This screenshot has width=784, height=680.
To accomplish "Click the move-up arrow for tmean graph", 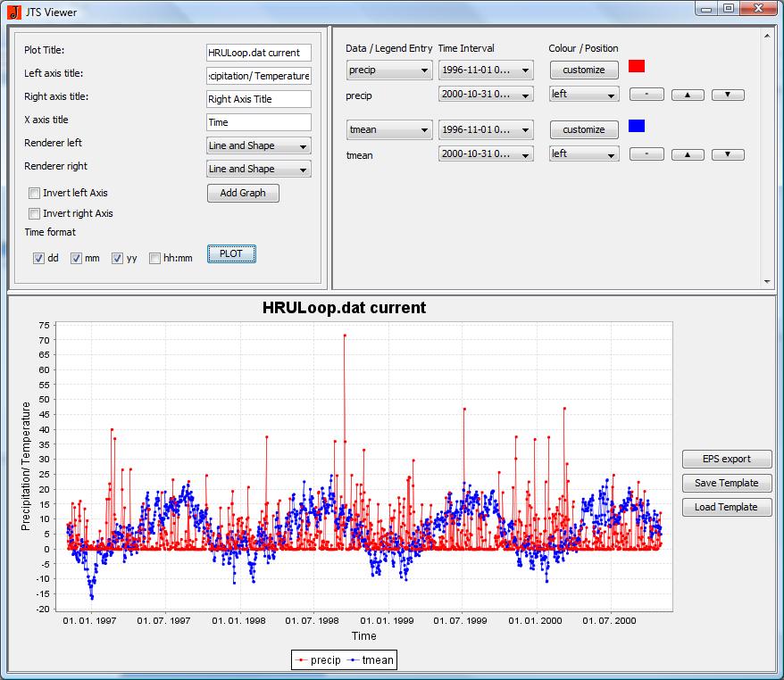I will click(687, 154).
